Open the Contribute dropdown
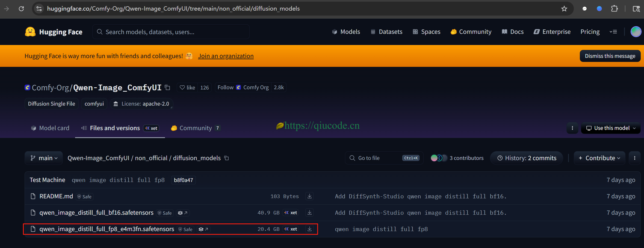 (x=599, y=158)
